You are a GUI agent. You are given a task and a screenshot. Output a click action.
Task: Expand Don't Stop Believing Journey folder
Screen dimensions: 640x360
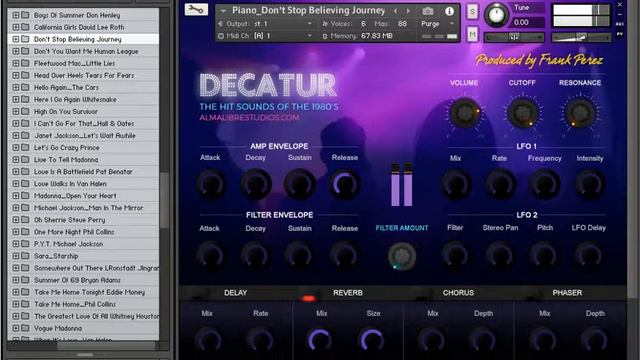click(x=16, y=39)
